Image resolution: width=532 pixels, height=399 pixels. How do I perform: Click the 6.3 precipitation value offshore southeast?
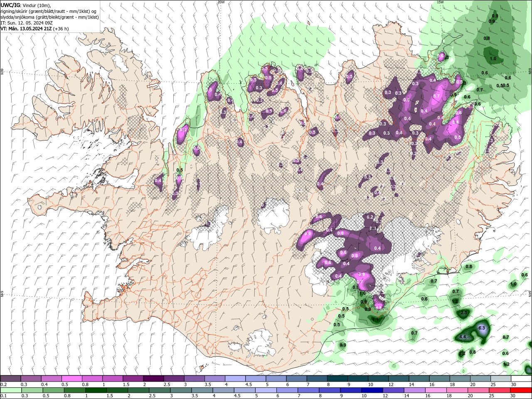pyautogui.click(x=482, y=328)
